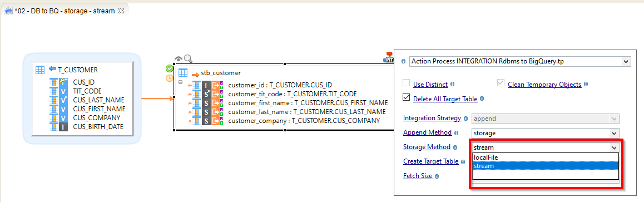
Task: Click the orange clock icon beside stb_customer
Action: pos(169,77)
